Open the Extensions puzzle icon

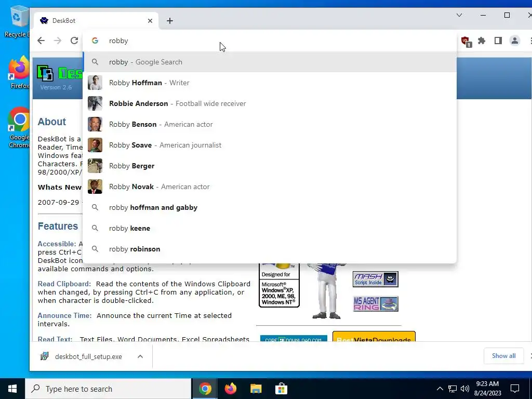[482, 41]
